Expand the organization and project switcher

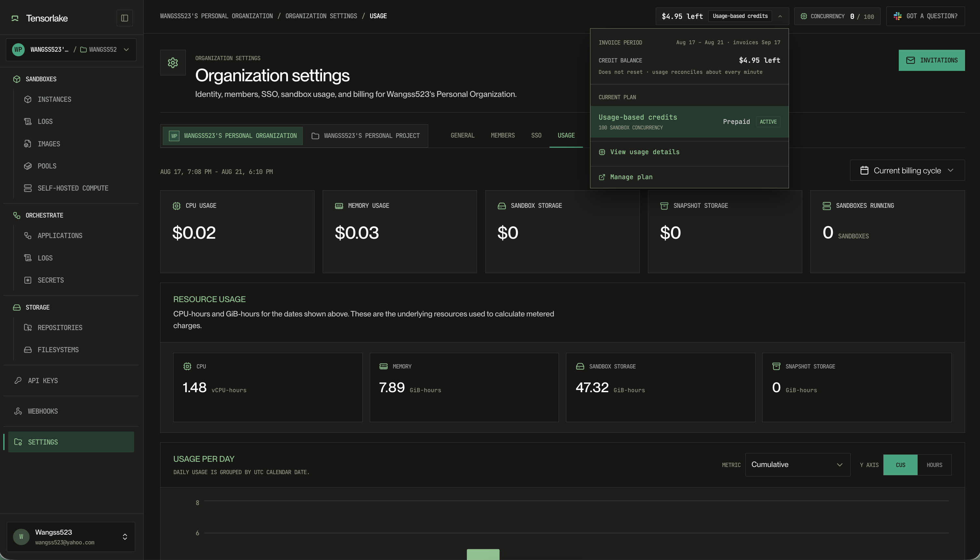(x=71, y=50)
